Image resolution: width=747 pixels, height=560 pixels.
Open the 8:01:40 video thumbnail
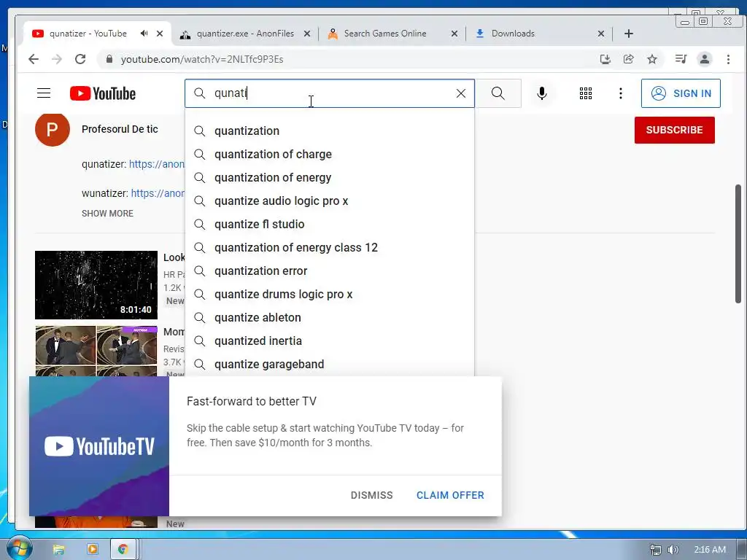pyautogui.click(x=96, y=285)
